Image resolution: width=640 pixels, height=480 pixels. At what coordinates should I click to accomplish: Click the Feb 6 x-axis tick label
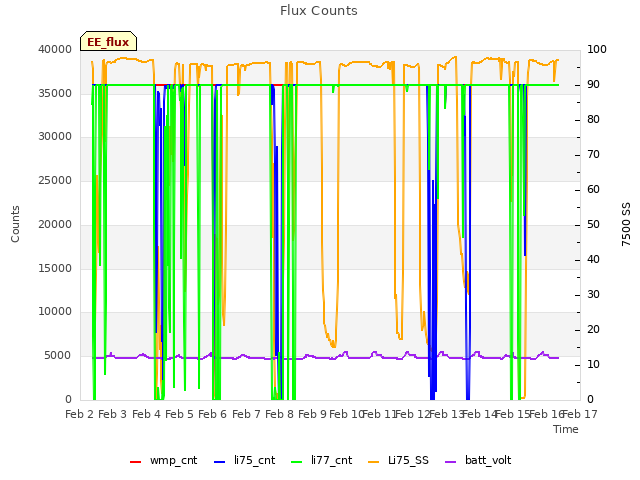(x=212, y=414)
